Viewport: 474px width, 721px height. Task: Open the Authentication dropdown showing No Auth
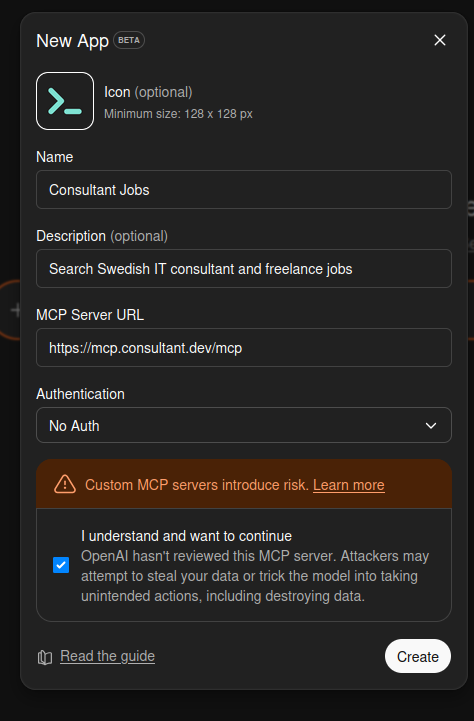pyautogui.click(x=244, y=425)
